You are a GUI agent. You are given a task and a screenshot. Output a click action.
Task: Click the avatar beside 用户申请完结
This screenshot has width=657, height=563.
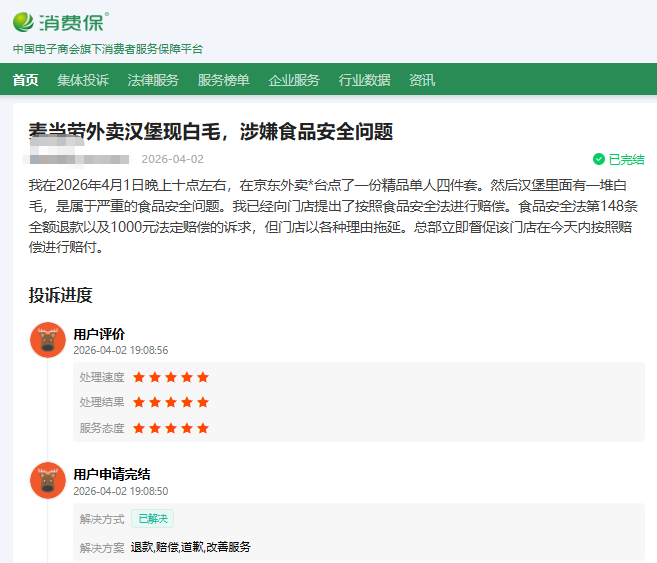pos(47,480)
